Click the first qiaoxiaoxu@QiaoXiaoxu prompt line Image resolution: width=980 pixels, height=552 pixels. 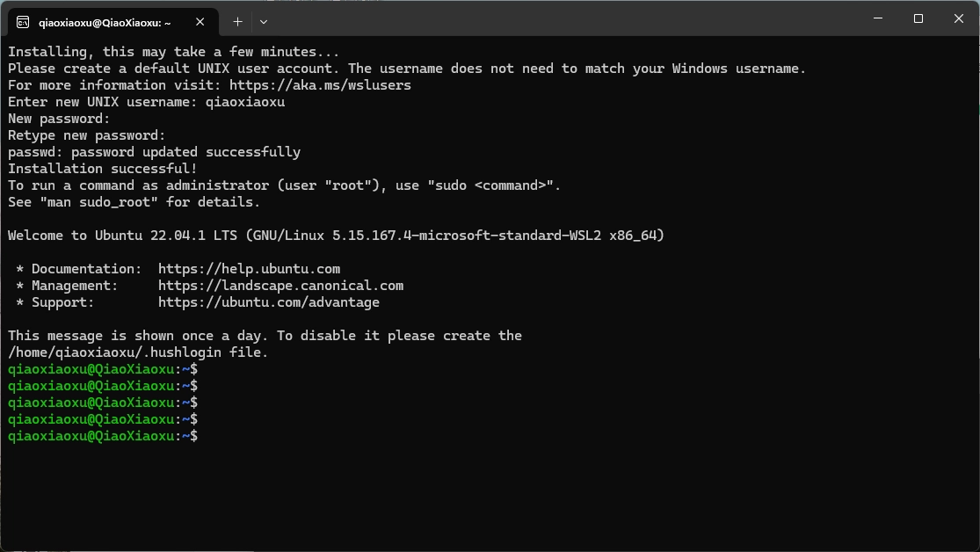click(x=103, y=369)
